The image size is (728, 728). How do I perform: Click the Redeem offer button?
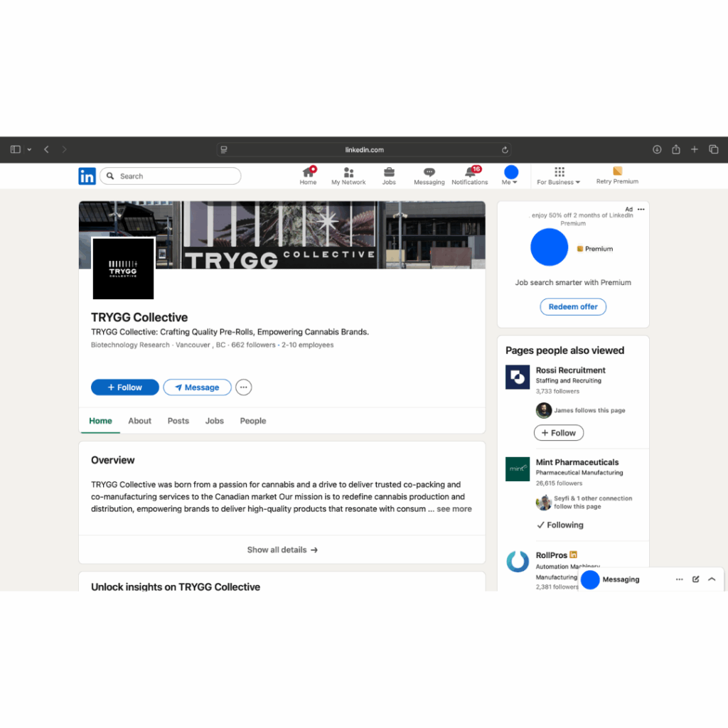573,307
